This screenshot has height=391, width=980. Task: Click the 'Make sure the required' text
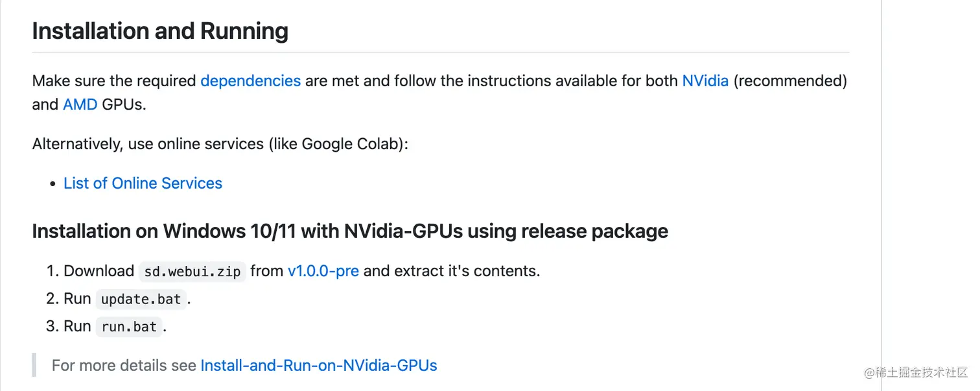coord(114,81)
